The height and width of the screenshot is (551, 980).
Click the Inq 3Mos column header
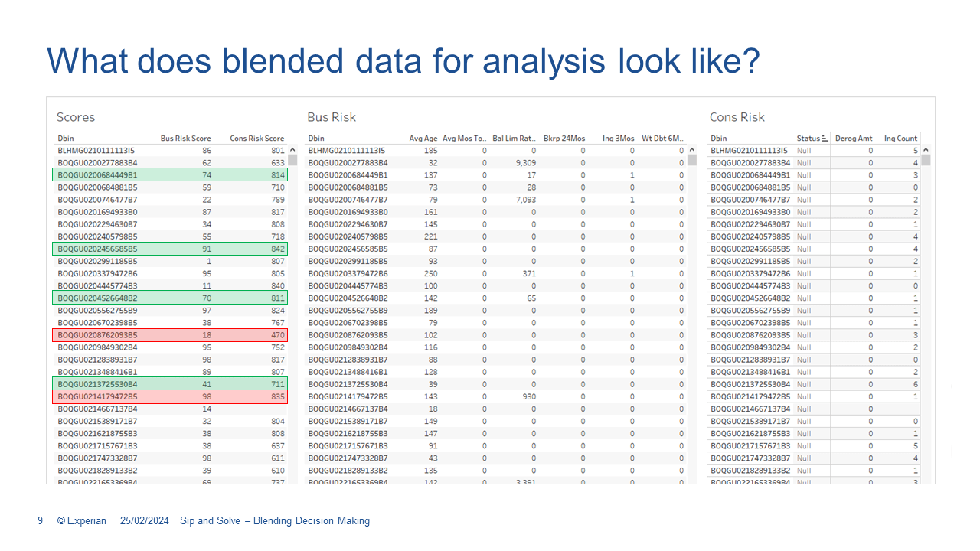click(618, 139)
